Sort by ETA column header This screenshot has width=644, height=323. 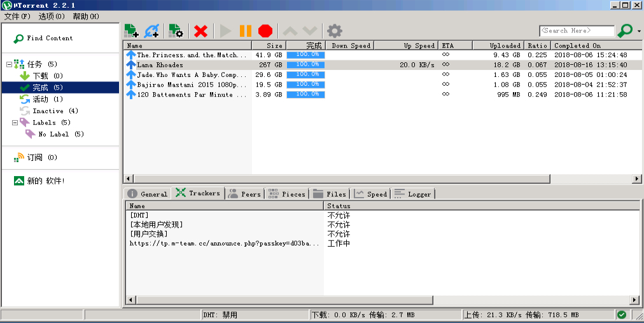tap(456, 46)
